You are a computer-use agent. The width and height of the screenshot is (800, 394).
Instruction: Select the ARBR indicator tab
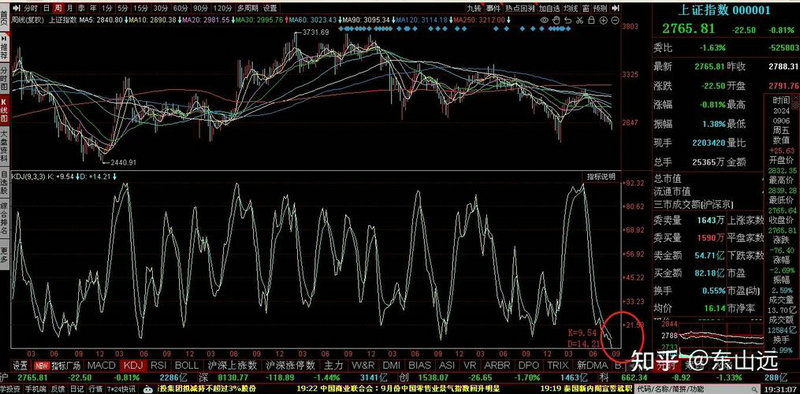pos(497,365)
